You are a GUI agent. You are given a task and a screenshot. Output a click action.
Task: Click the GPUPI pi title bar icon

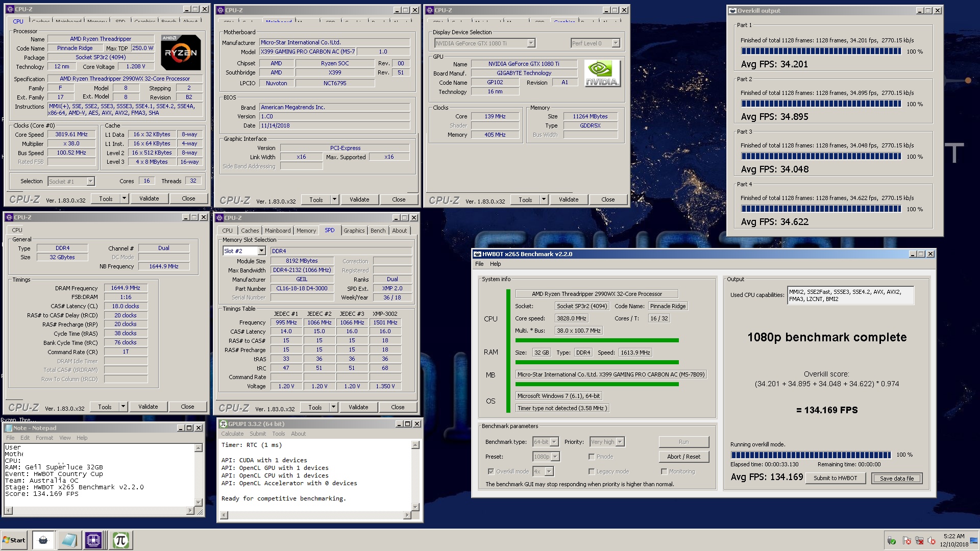(223, 424)
